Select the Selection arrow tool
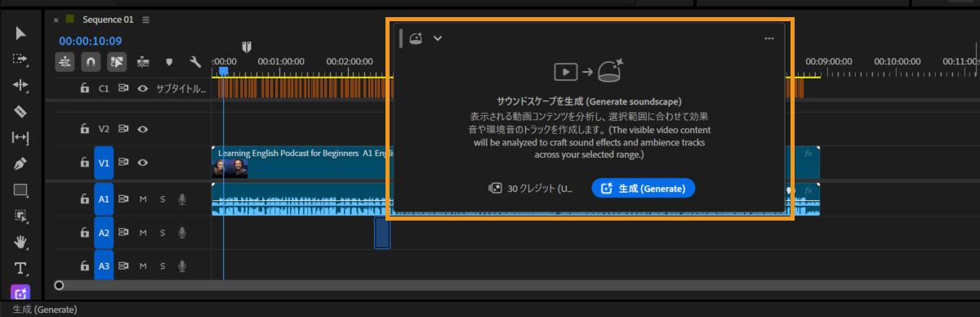 (x=20, y=33)
